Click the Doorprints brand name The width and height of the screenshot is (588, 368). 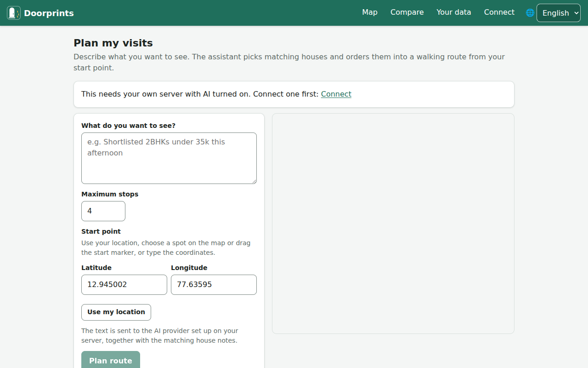[x=49, y=13]
